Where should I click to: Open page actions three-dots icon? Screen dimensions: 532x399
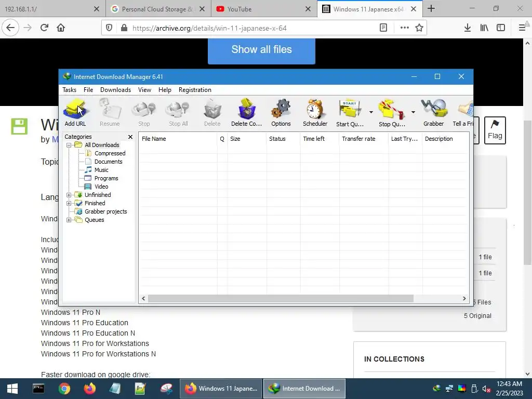coord(404,28)
